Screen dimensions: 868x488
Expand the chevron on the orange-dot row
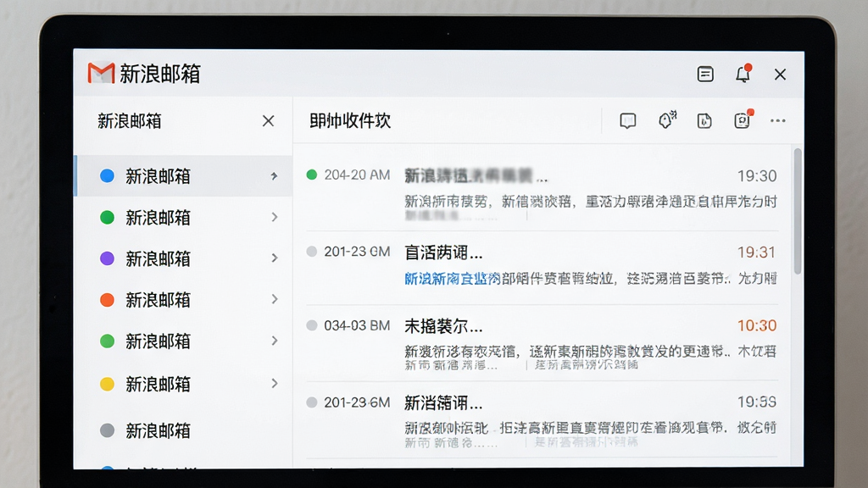[275, 299]
